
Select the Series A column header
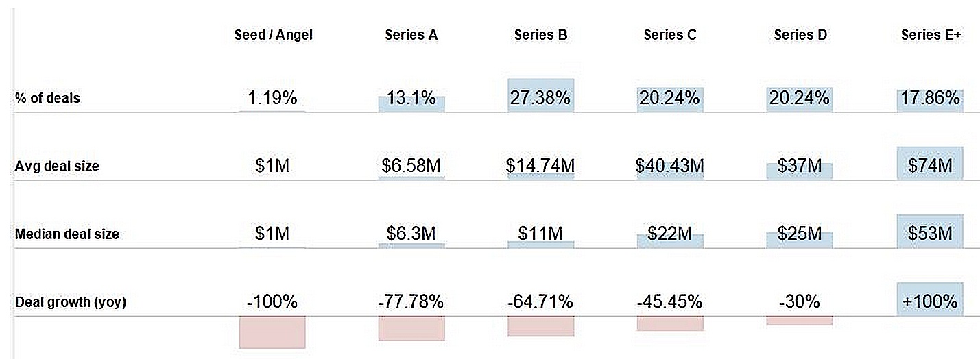coord(411,35)
